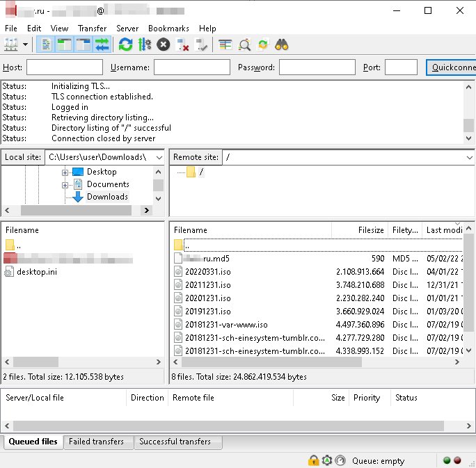Sort remote files by Filesize column
Viewport: 476px width, 468px height.
[x=358, y=230]
